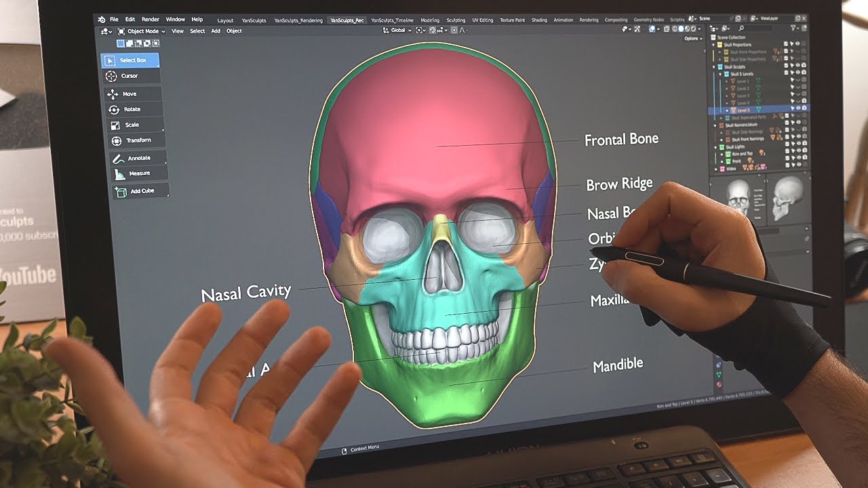Screen dimensions: 868x488
Task: Expand the Video collection
Action: pyautogui.click(x=716, y=169)
